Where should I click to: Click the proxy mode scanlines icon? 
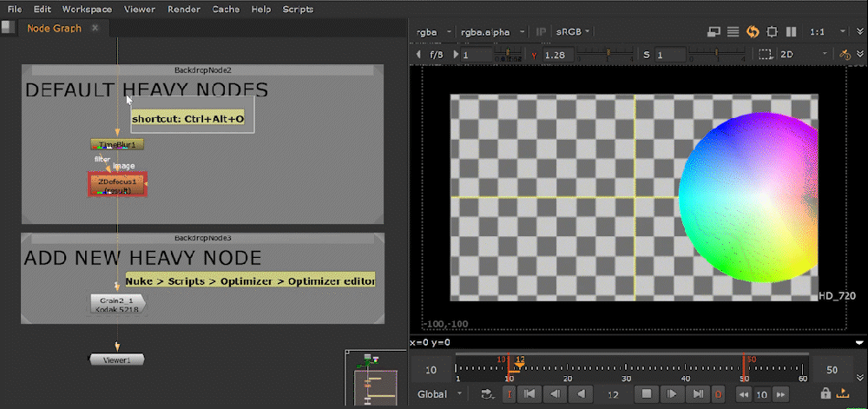733,32
